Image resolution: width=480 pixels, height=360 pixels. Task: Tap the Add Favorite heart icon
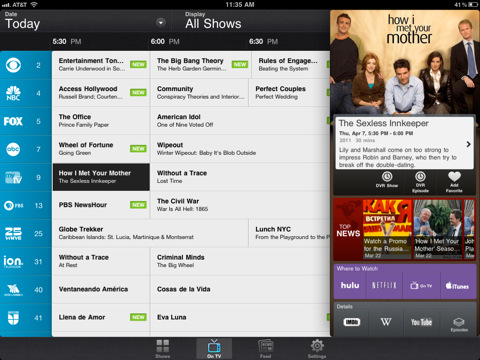pyautogui.click(x=454, y=176)
